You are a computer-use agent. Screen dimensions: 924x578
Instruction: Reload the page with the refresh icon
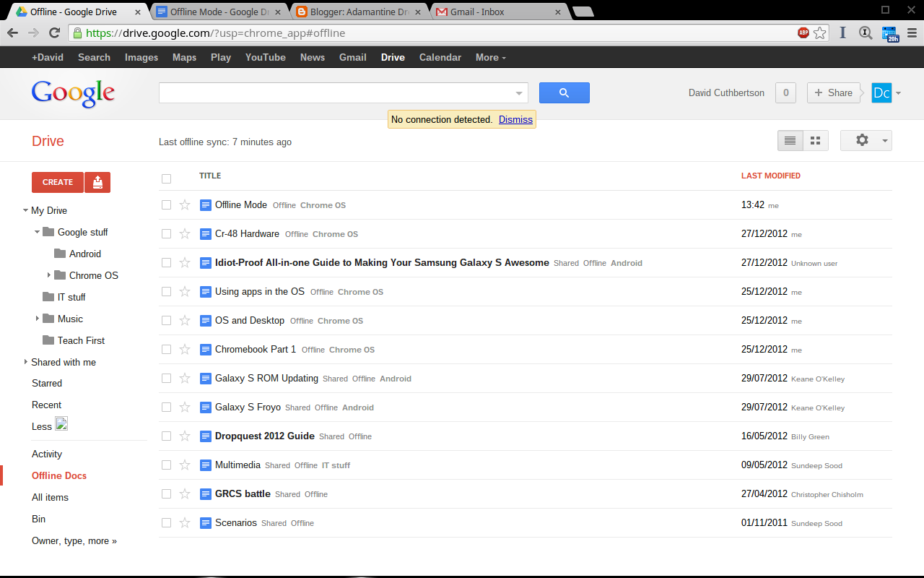(x=54, y=33)
